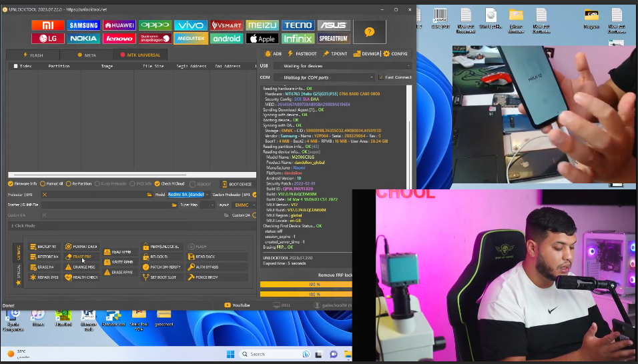Select the Meizu brand logo
This screenshot has width=638, height=364.
coord(262,25)
